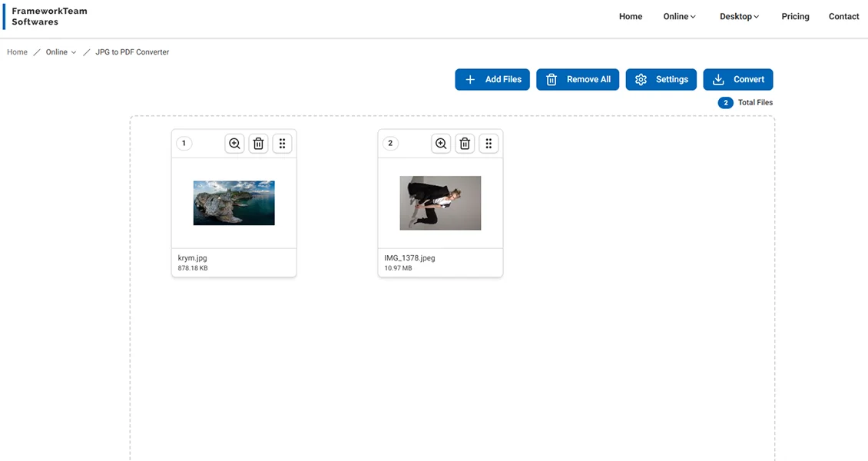Select the IMG_1378.jpeg photo thumbnail
Image resolution: width=868 pixels, height=461 pixels.
tap(441, 203)
